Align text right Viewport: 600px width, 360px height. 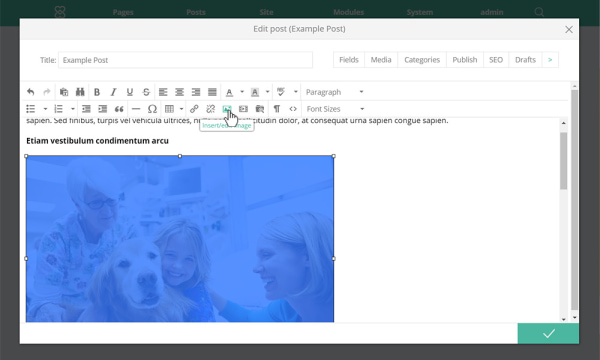pyautogui.click(x=196, y=92)
